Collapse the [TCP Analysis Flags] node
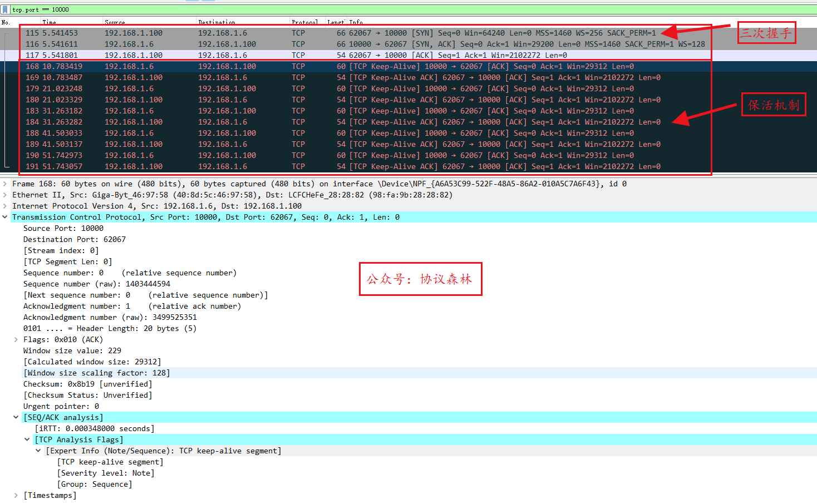Viewport: 817px width, 504px height. (27, 439)
